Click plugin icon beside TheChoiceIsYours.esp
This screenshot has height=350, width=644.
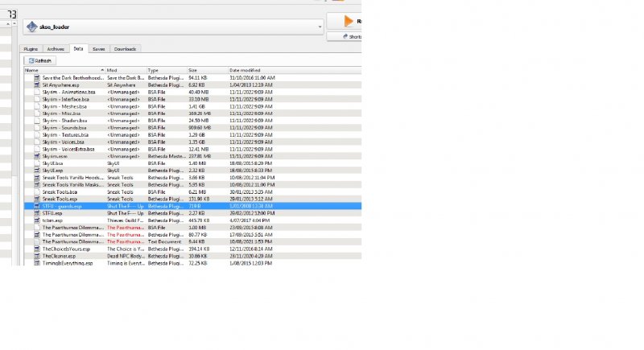pos(36,249)
